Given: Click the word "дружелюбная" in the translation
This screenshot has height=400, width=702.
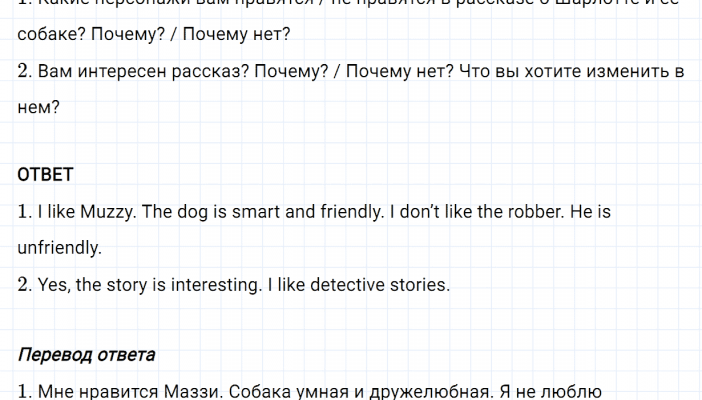Looking at the screenshot, I should (x=427, y=391).
